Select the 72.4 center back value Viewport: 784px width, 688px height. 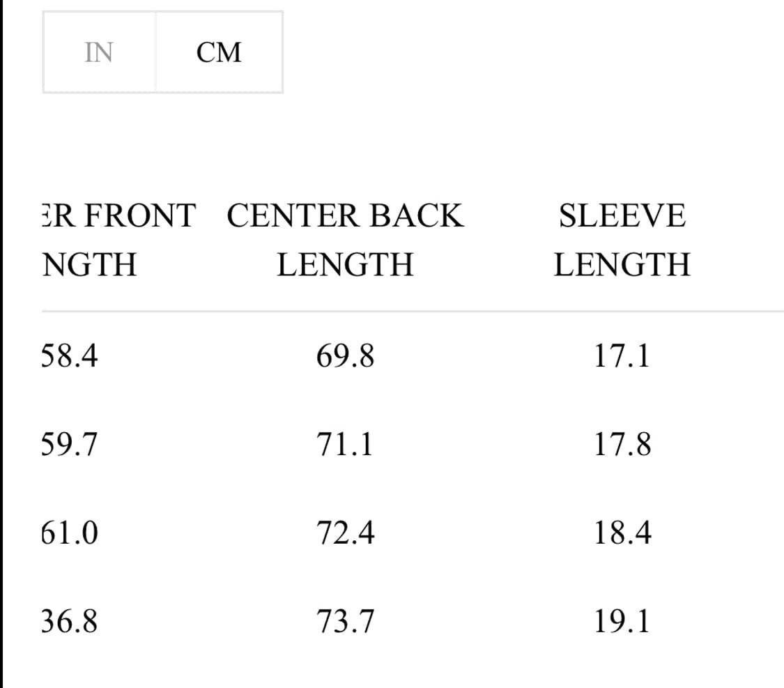[x=345, y=533]
